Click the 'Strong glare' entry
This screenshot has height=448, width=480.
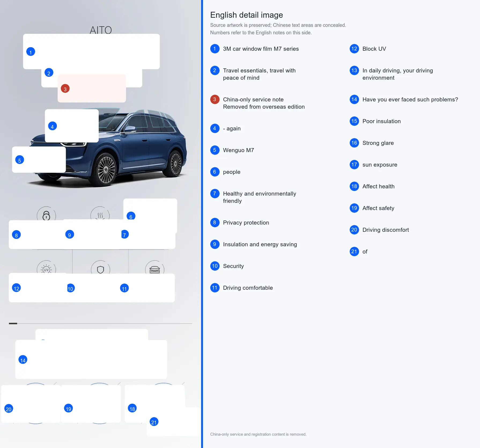click(x=378, y=143)
